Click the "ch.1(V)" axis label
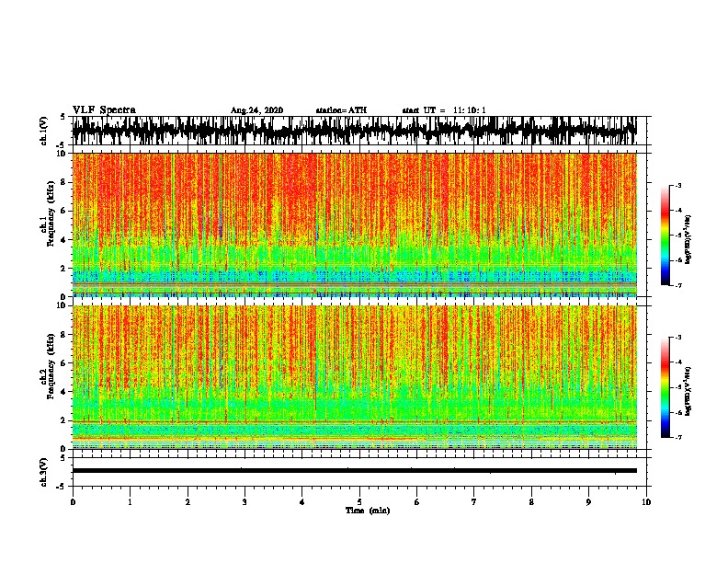 coord(44,131)
